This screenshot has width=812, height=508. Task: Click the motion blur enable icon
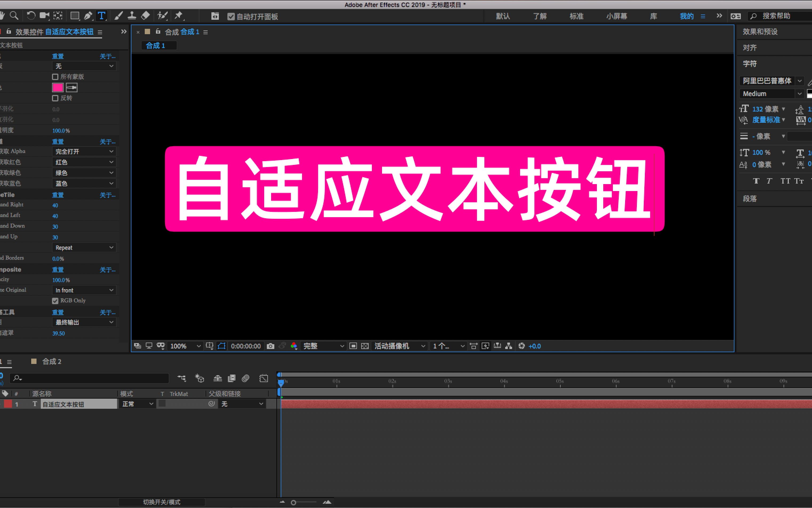(246, 379)
